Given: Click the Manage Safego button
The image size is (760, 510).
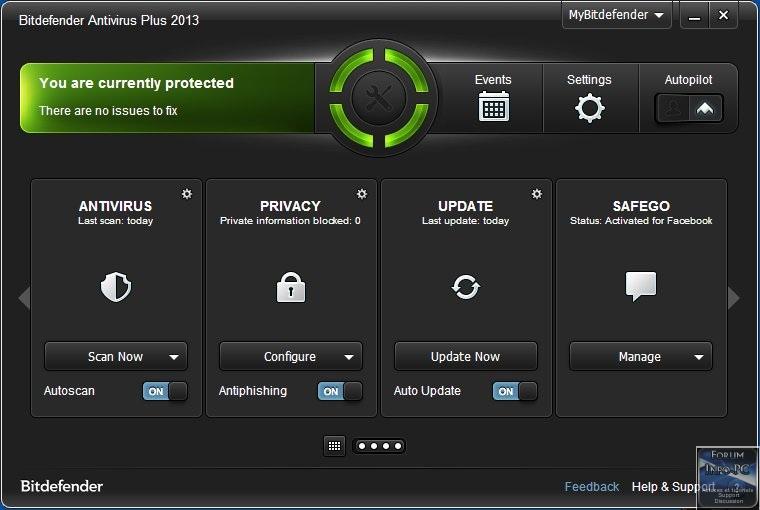Looking at the screenshot, I should [x=640, y=357].
